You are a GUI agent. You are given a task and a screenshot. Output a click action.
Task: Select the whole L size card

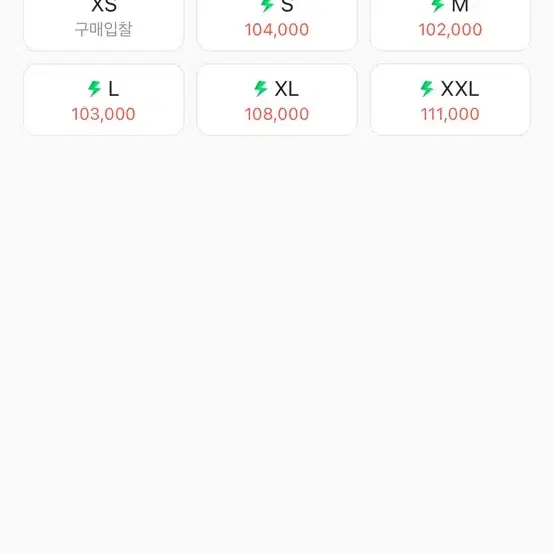(x=104, y=100)
